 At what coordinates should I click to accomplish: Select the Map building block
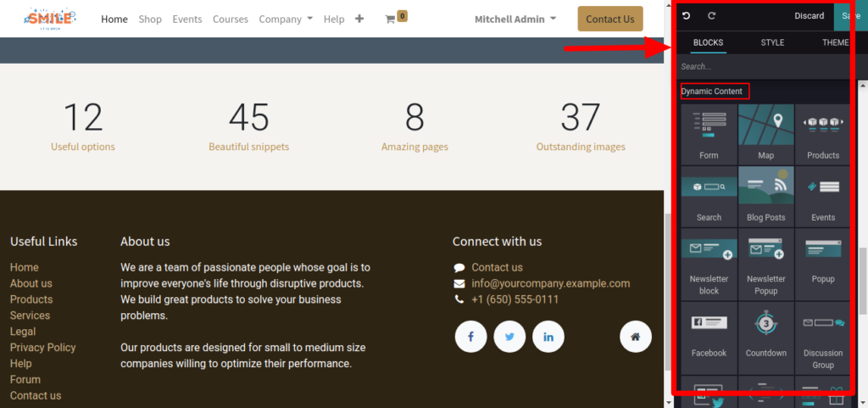[765, 133]
